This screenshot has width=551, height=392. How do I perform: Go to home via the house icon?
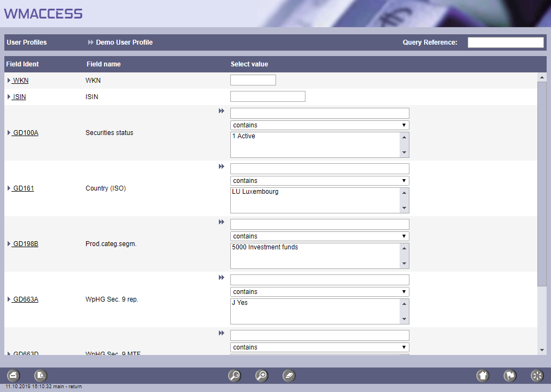[x=483, y=376]
